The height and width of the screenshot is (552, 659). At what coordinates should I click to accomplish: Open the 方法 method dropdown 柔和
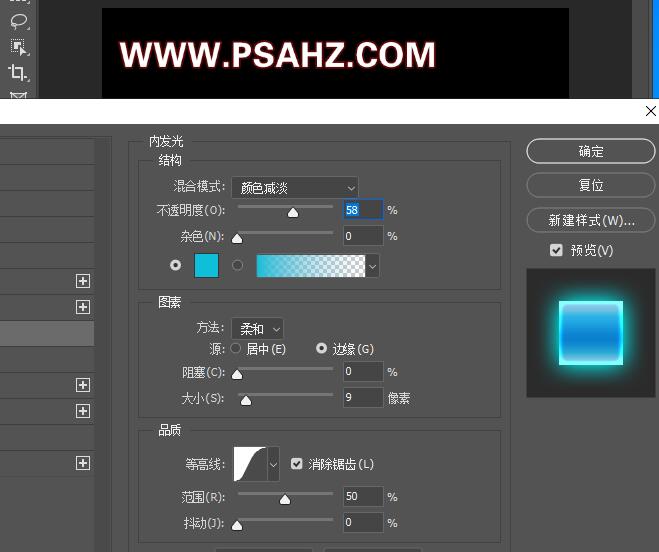coord(257,328)
